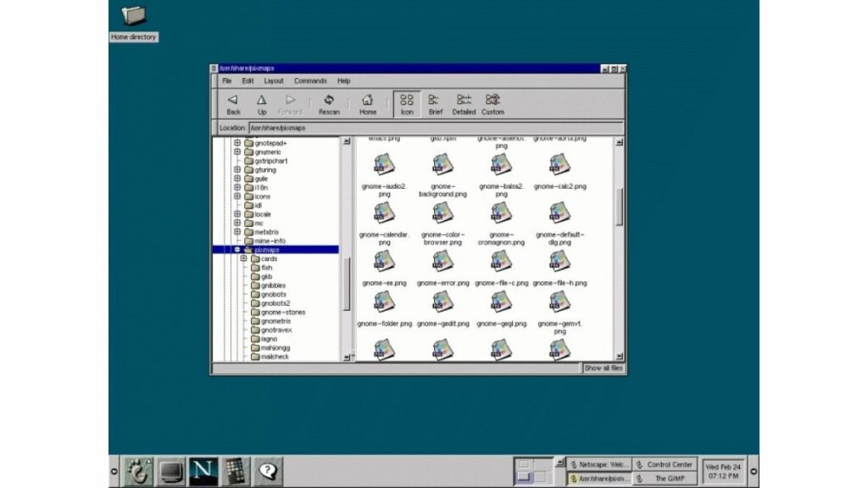Open the Commands menu
The image size is (868, 488).
click(311, 80)
